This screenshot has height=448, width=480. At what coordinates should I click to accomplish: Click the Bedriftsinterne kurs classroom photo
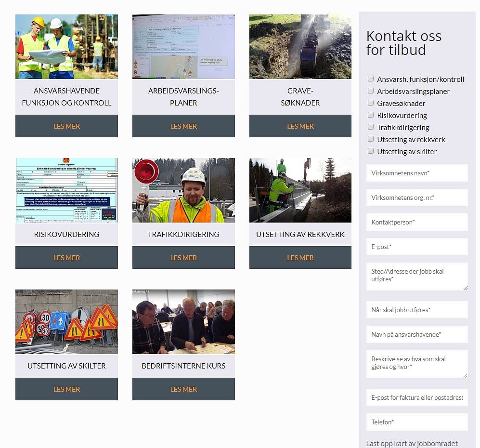pos(183,322)
